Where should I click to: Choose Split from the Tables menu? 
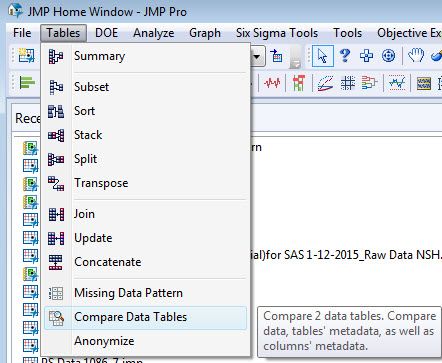coord(145,159)
